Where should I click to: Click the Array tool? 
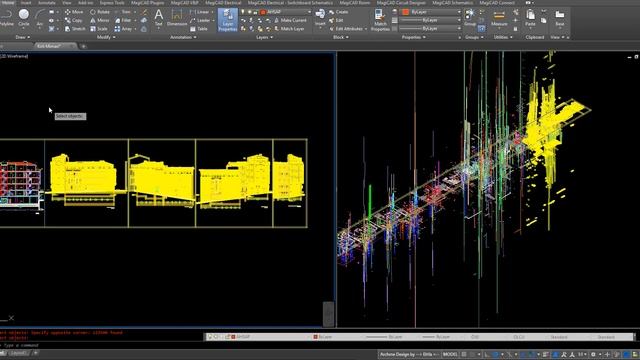[124, 29]
